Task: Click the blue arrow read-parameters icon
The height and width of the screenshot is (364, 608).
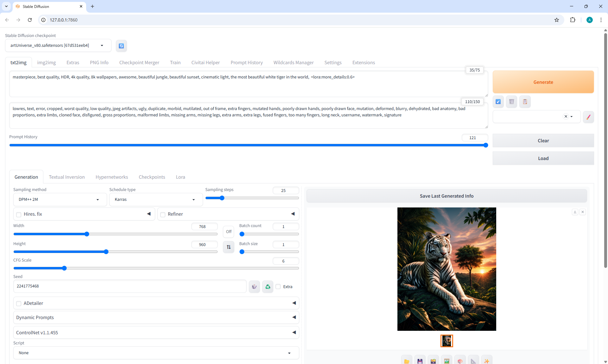Action: (498, 102)
